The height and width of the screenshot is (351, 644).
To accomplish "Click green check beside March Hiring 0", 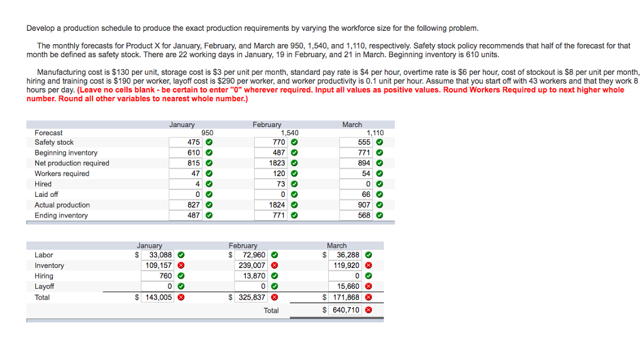I will [369, 276].
